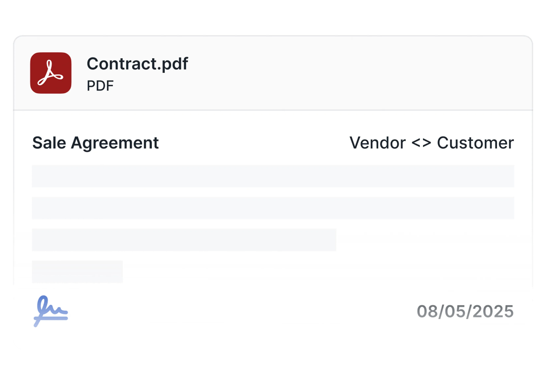Click the word Vendor

pyautogui.click(x=378, y=143)
